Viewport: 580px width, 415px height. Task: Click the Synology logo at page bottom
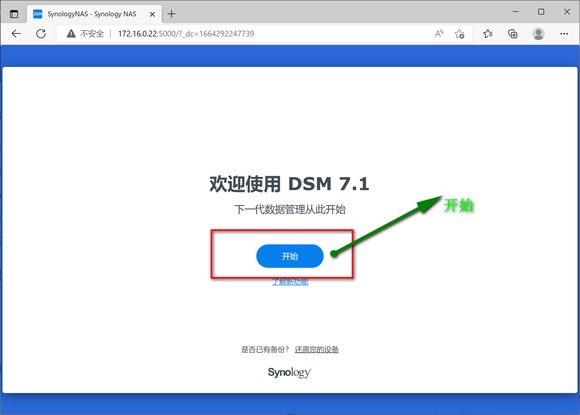coord(290,372)
